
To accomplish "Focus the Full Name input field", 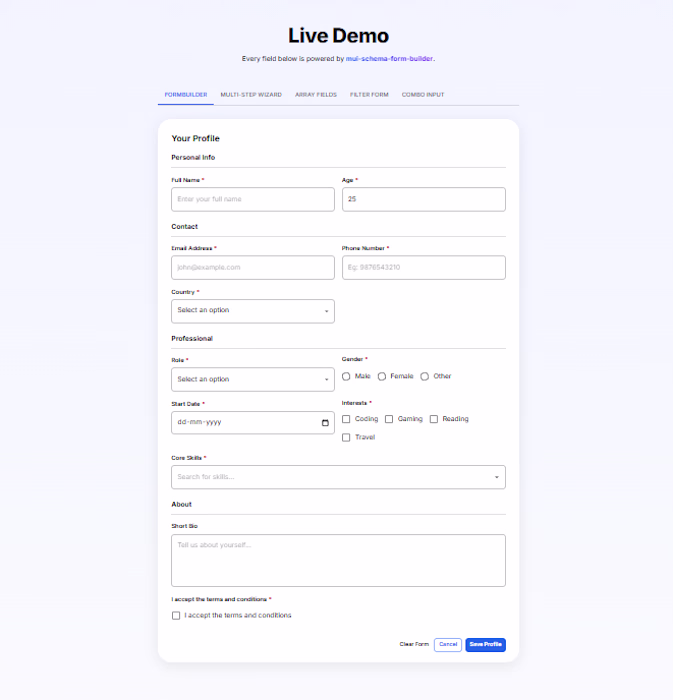I will 253,199.
